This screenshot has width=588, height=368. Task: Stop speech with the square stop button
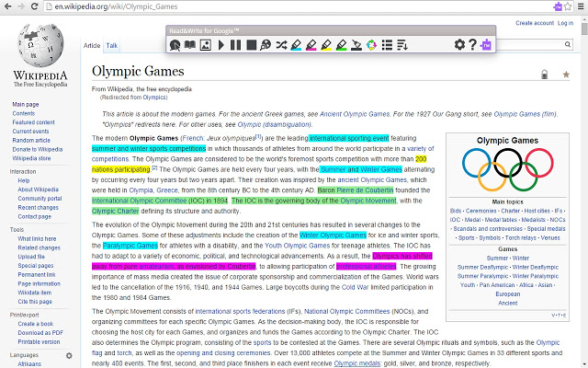click(251, 45)
